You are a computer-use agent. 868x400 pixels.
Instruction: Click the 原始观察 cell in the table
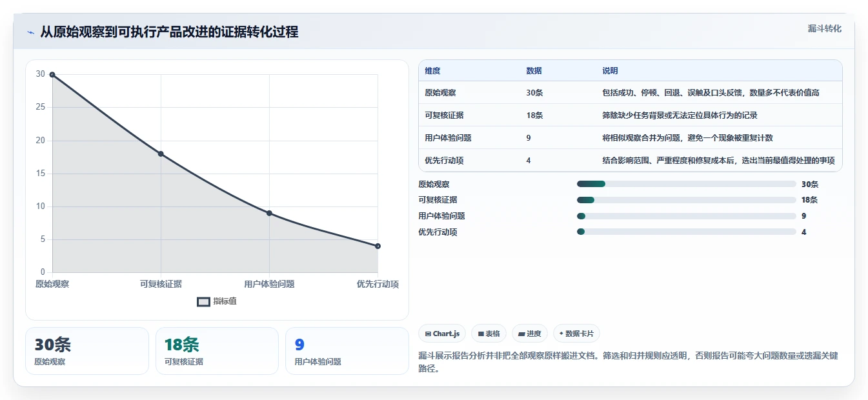coord(440,93)
